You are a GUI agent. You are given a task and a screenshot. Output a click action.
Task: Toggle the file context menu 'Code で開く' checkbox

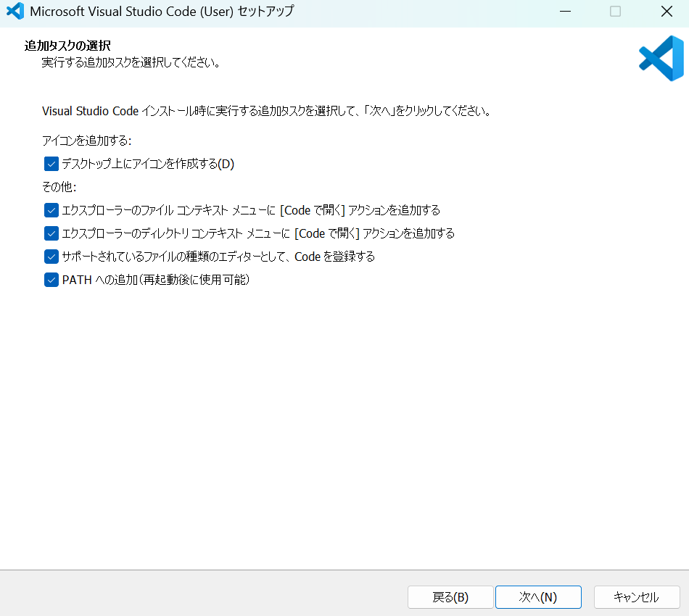click(51, 210)
